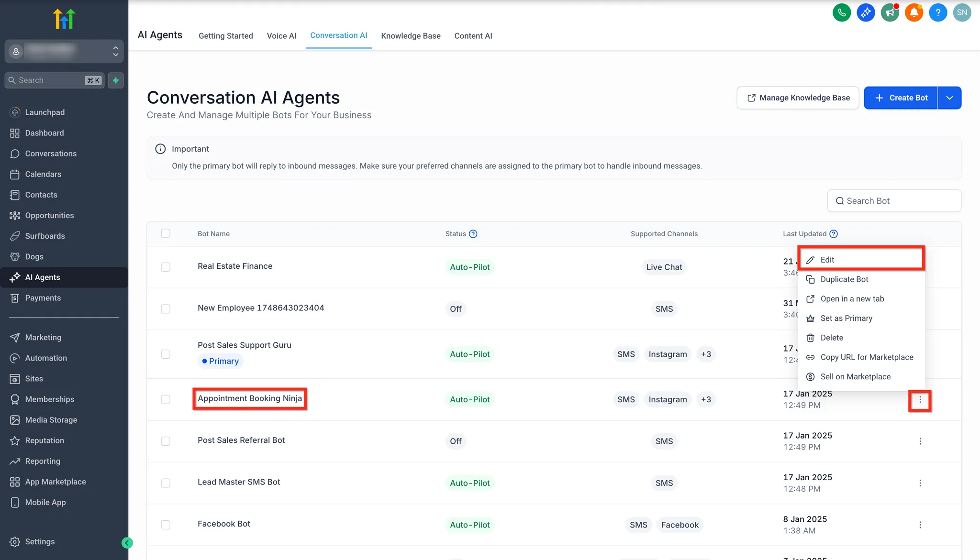Collapse sidebar with green arrow icon

point(127,542)
